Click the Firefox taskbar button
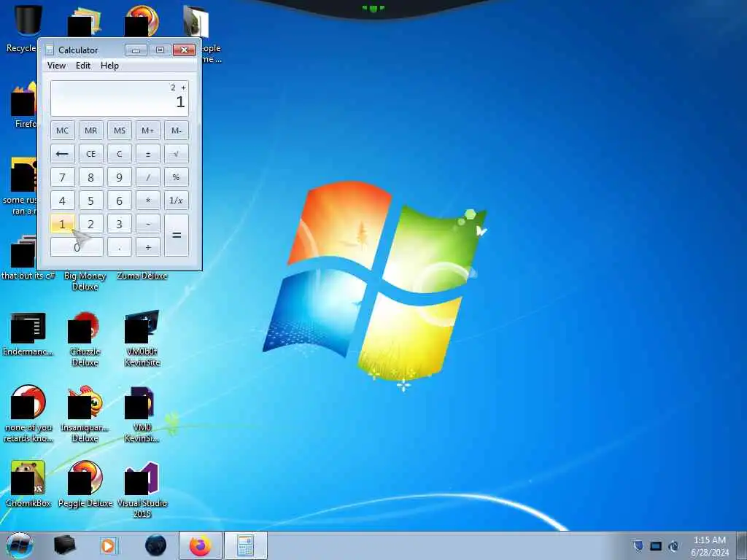 point(201,545)
